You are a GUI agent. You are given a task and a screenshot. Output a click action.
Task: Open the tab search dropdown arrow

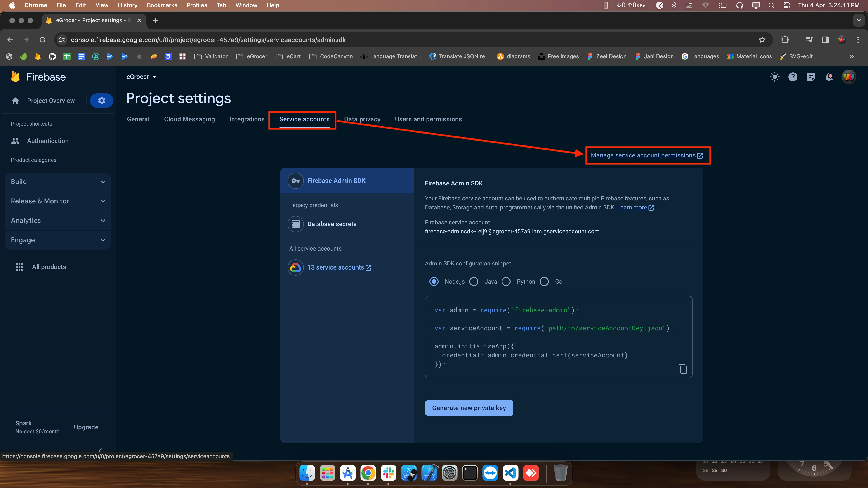[859, 20]
